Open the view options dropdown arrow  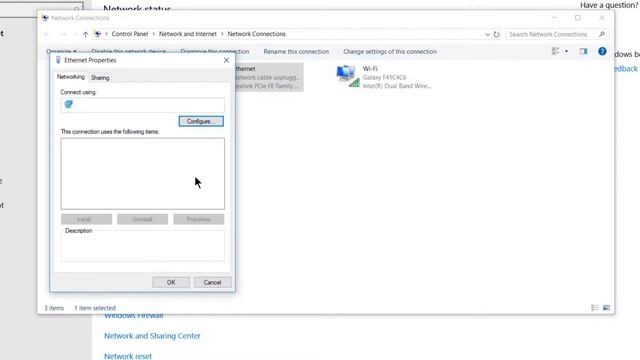(x=566, y=51)
